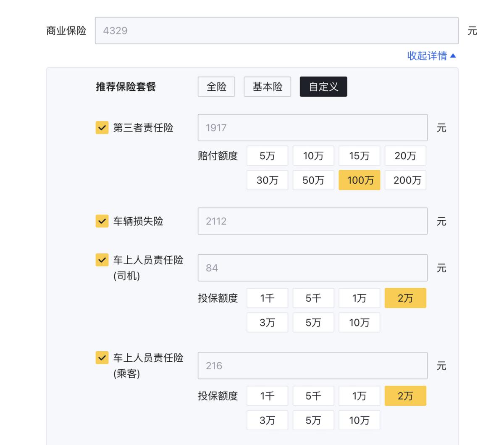Collapse details via 收起详情 link
The image size is (504, 445).
click(x=431, y=55)
